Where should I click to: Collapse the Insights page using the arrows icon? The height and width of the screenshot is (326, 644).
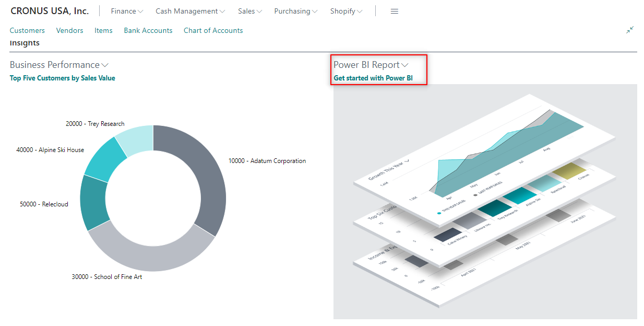tap(630, 30)
